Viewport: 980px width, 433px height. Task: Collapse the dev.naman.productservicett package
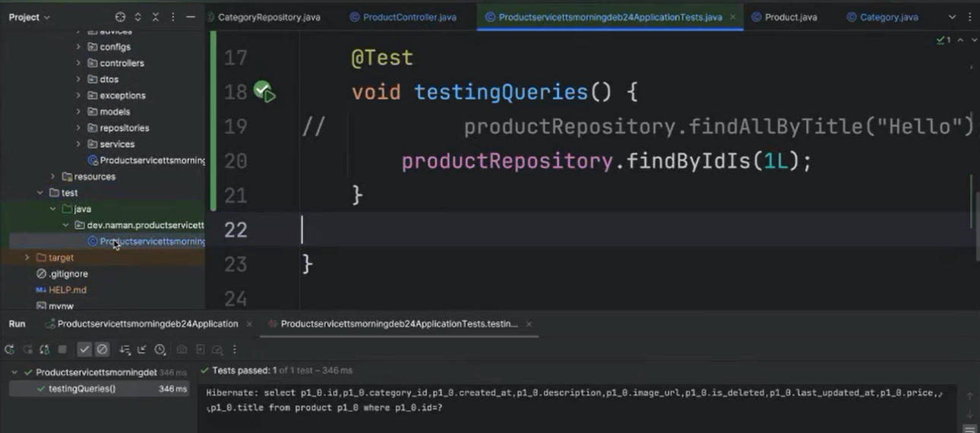[66, 225]
